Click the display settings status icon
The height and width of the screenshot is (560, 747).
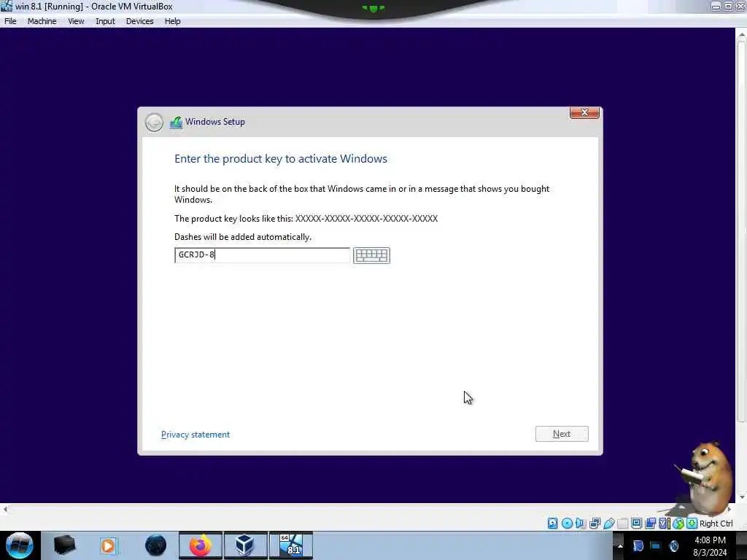tap(636, 524)
